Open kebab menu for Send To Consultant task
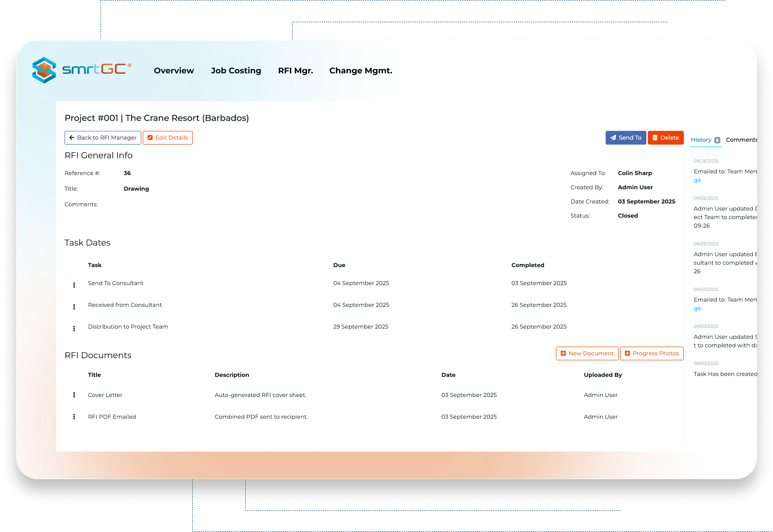The height and width of the screenshot is (532, 773). (74, 285)
